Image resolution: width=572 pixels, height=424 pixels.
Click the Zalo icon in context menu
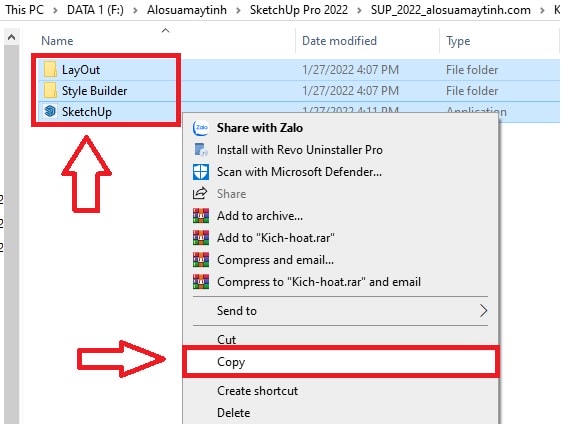tap(201, 128)
